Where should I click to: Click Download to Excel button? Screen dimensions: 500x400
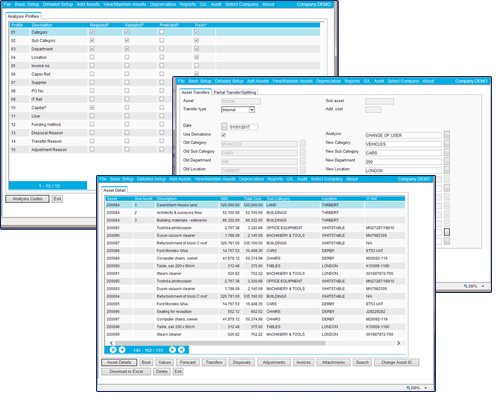tap(126, 371)
